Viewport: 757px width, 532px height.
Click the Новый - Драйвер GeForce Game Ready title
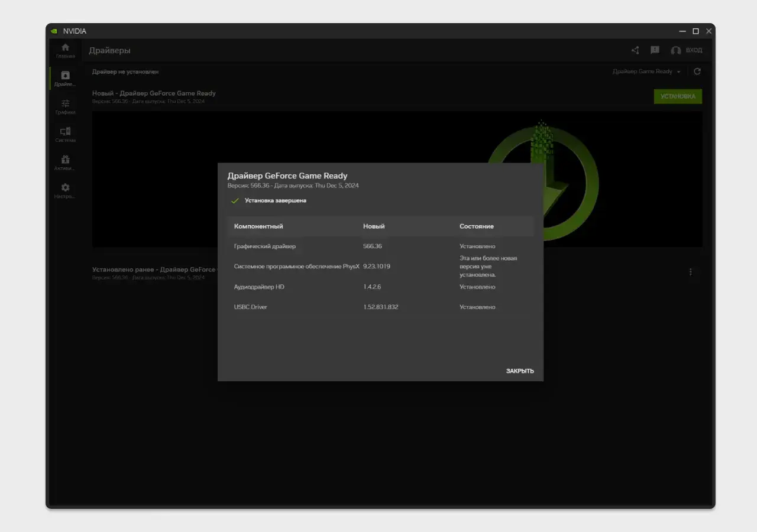click(x=154, y=93)
